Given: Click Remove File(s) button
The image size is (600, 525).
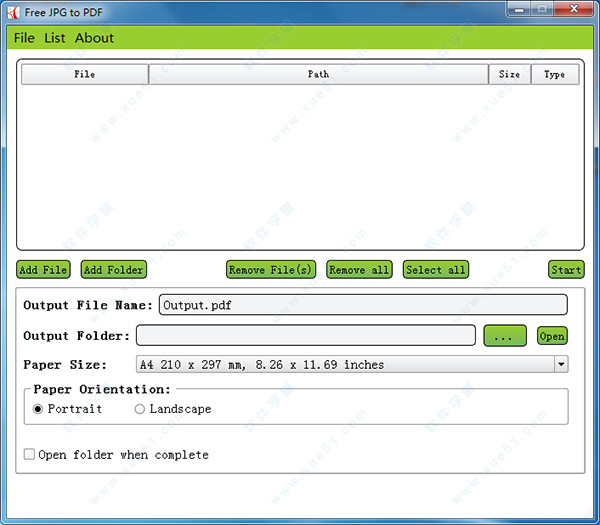Looking at the screenshot, I should click(x=271, y=270).
